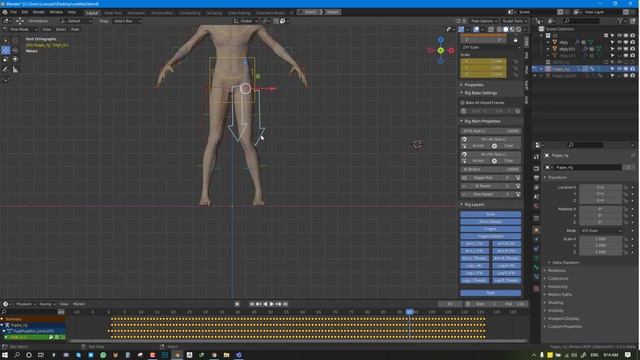Open the File menu
Viewport: 640px width, 360px height.
13,12
